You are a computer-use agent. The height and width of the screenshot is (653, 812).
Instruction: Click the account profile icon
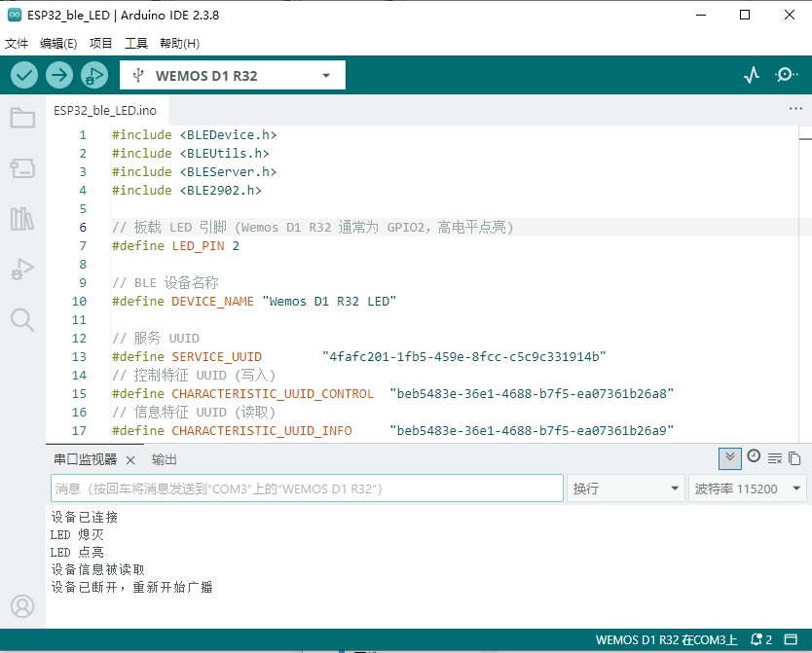pos(22,606)
